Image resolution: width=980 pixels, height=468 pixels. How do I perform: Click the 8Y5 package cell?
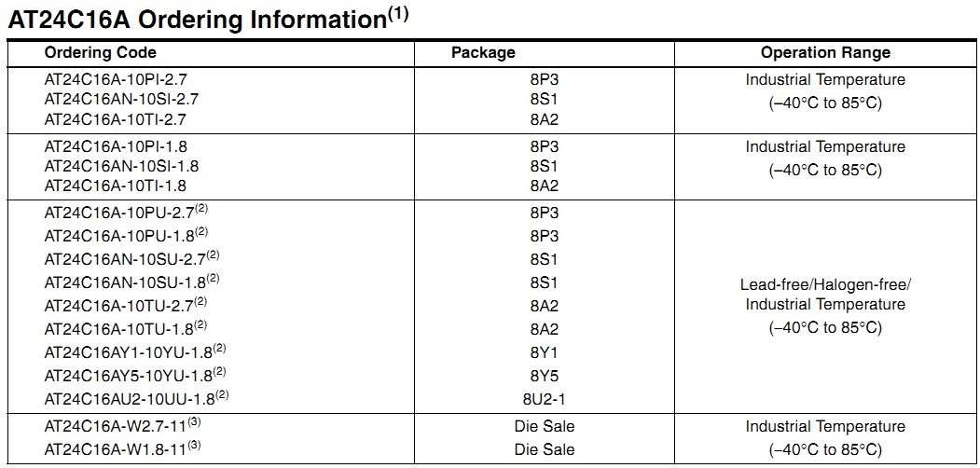[545, 376]
